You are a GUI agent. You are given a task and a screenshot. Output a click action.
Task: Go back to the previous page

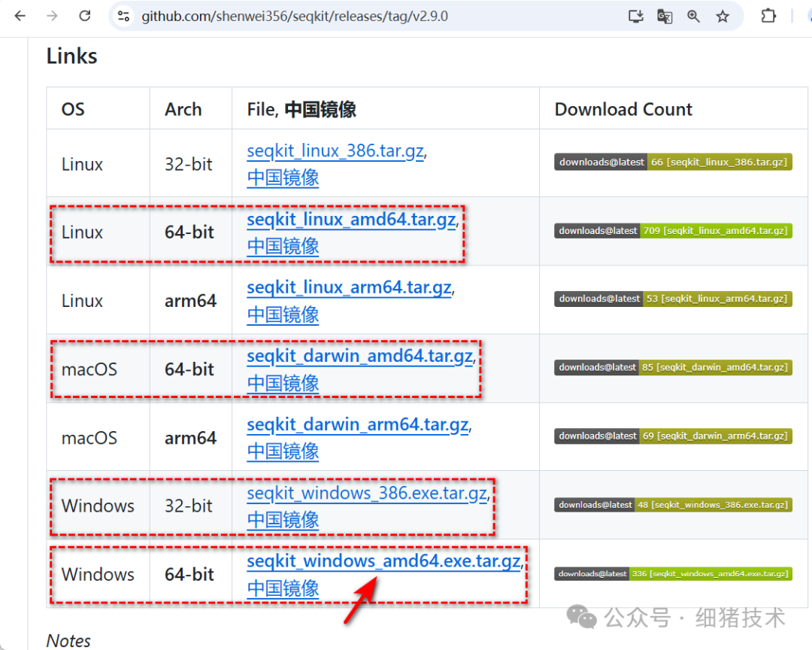click(x=20, y=16)
